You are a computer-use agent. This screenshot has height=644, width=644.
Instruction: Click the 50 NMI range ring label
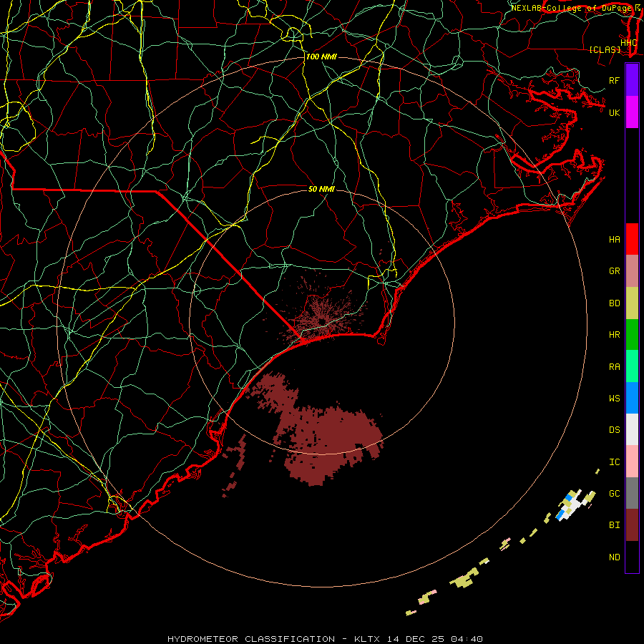click(321, 189)
